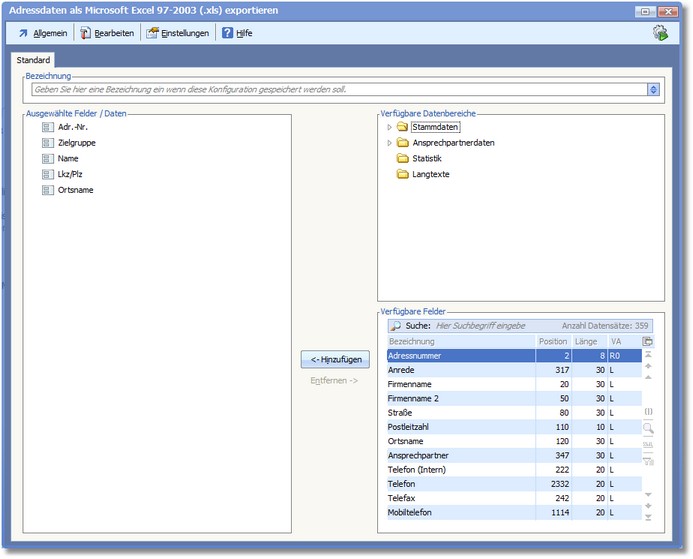Screen dimensions: 693x559
Task: Click the export icon at top right
Action: (660, 33)
